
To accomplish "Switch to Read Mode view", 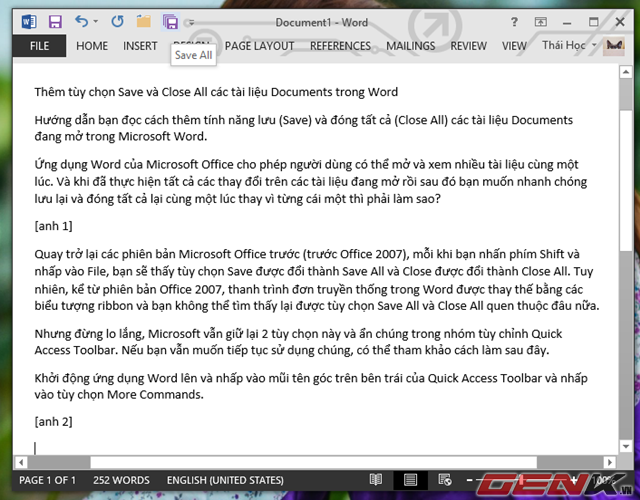I will pos(377,480).
